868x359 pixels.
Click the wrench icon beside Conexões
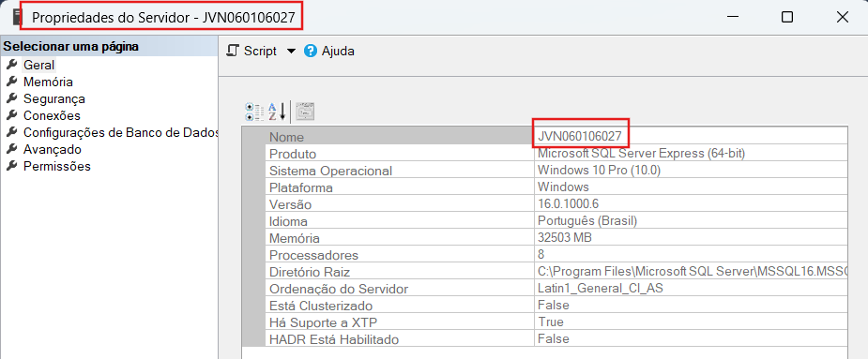[11, 115]
